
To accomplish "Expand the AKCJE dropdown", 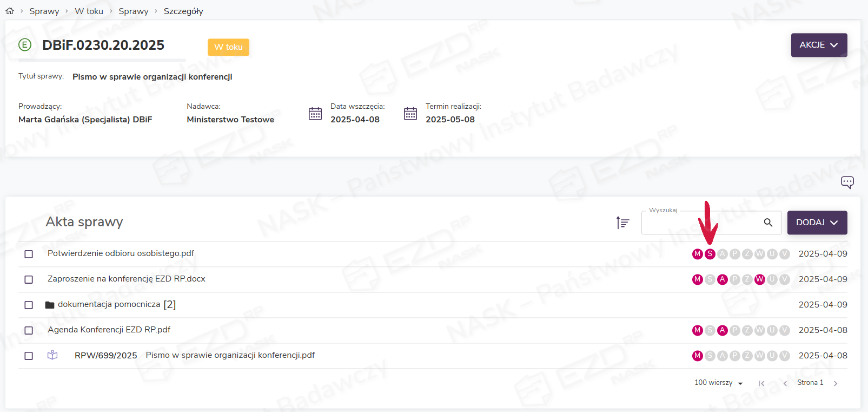I will click(819, 45).
